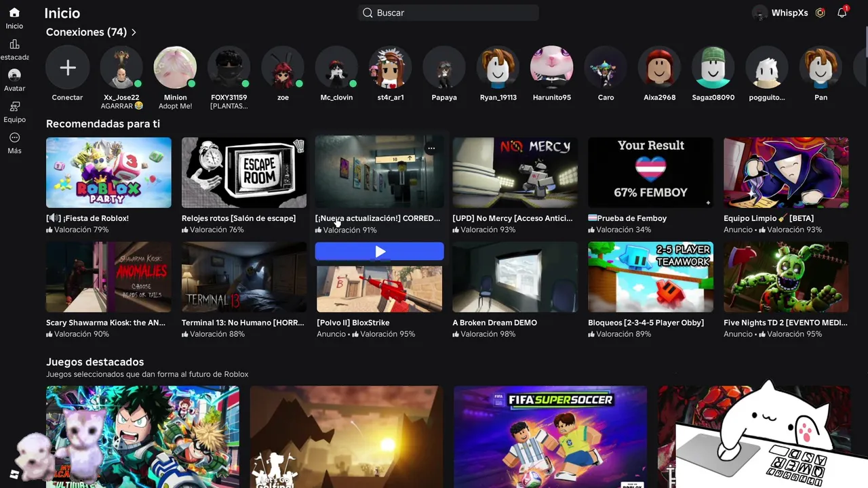The image size is (868, 488).
Task: Open Prueba de Femboy thumbnail
Action: tap(651, 173)
